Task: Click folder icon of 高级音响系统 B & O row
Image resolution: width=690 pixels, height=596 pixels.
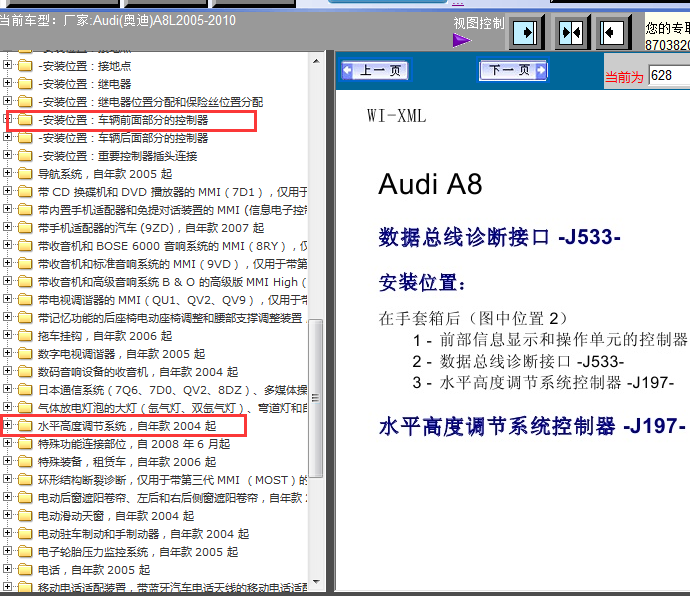Action: pyautogui.click(x=25, y=282)
